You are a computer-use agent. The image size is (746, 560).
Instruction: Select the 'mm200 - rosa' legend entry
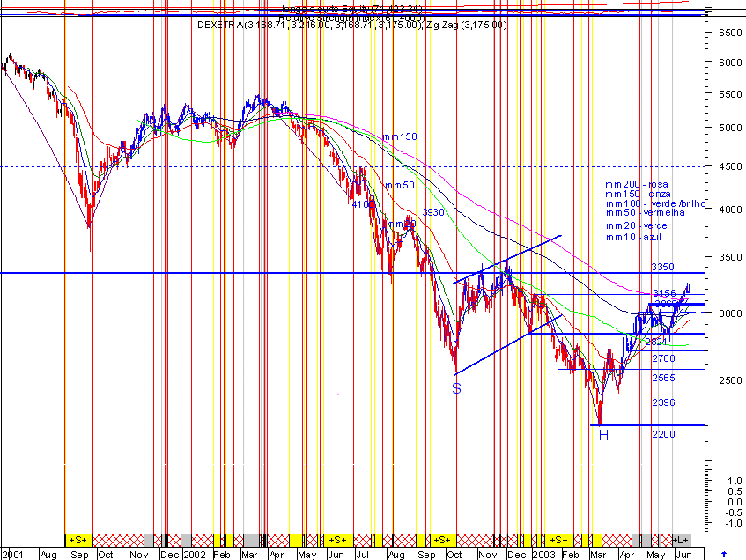tap(637, 185)
